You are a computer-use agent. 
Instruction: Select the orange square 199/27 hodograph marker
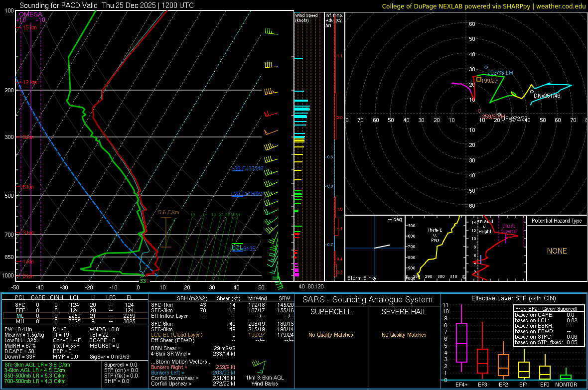tap(479, 79)
